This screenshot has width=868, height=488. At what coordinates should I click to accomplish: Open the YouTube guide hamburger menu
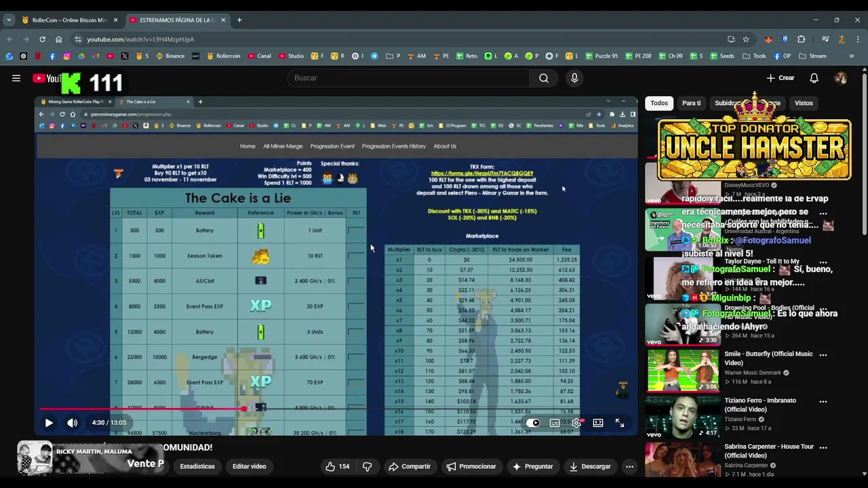pyautogui.click(x=16, y=78)
